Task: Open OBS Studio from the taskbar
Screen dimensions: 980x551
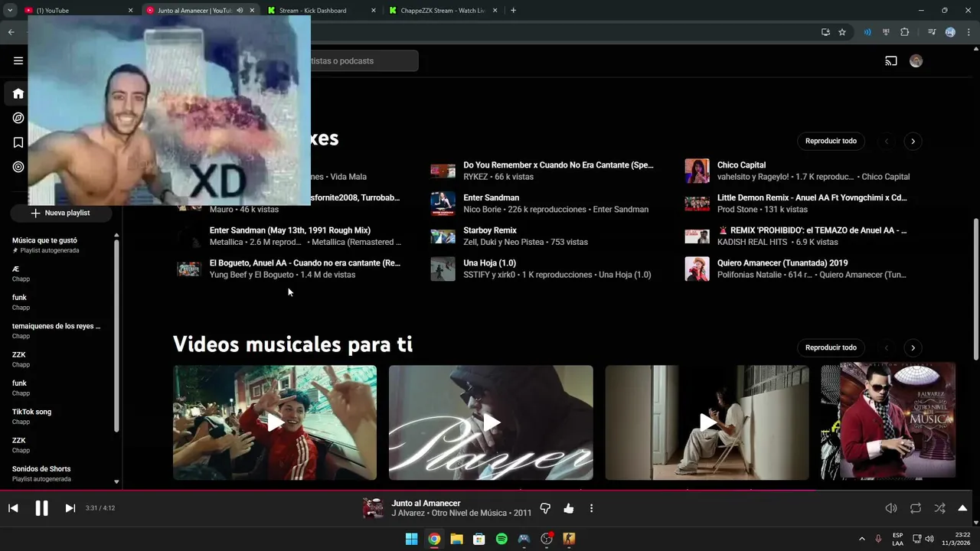Action: click(547, 539)
